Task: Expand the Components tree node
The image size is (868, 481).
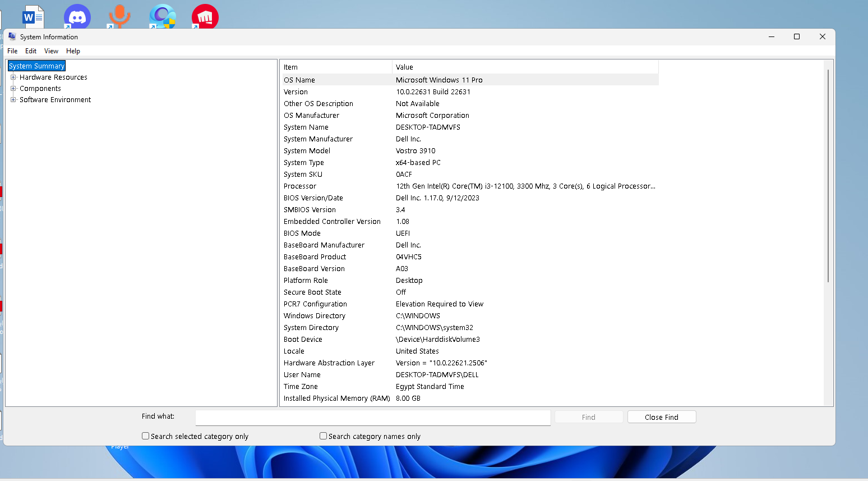Action: (13, 88)
